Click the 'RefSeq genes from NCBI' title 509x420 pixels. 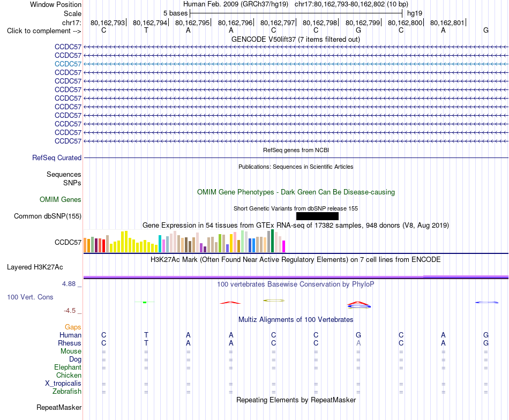(296, 151)
